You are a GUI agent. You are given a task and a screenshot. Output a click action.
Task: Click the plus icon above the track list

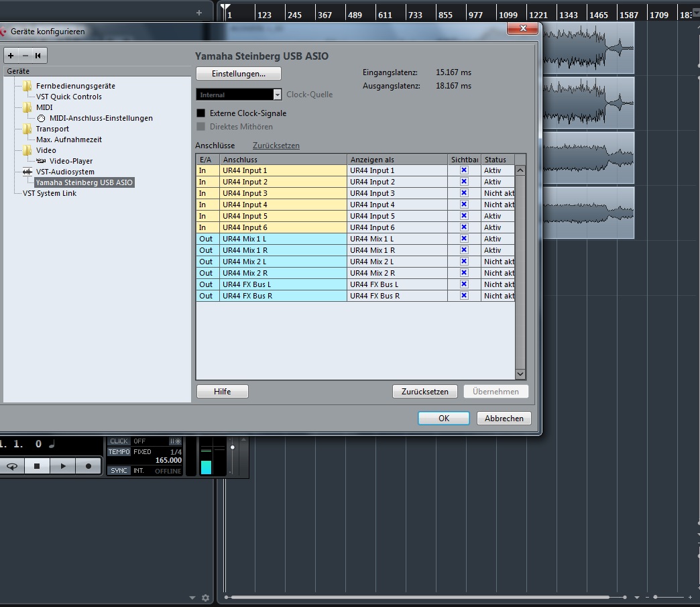(199, 13)
